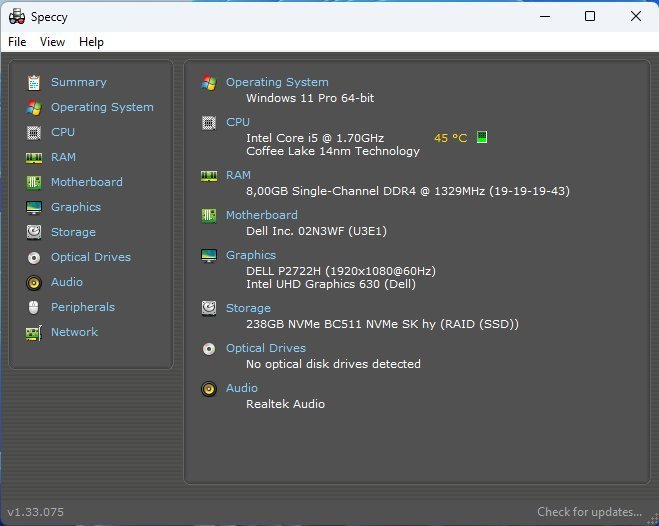659x526 pixels.
Task: Select Summary in the sidebar
Action: tap(79, 82)
